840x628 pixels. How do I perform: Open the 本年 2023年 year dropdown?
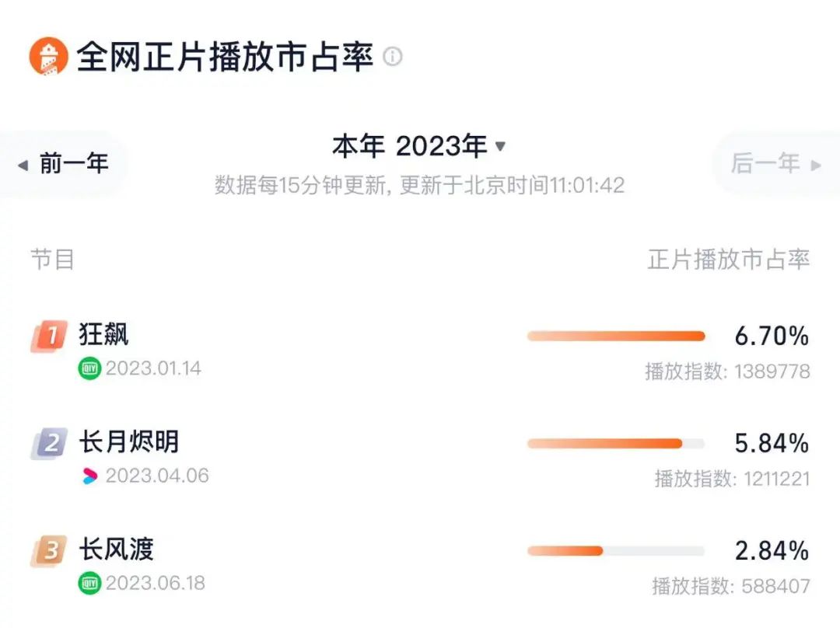pos(419,146)
